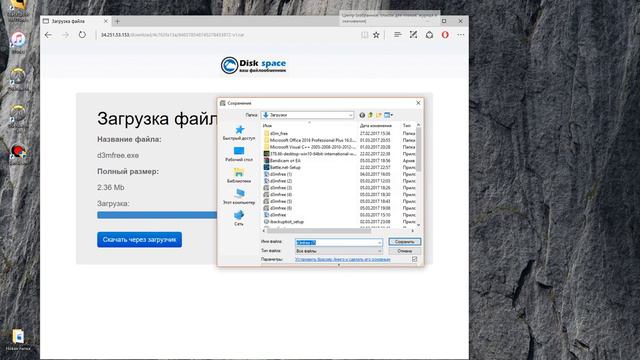Reload the page with the refresh icon
The width and height of the screenshot is (640, 360).
coord(82,35)
